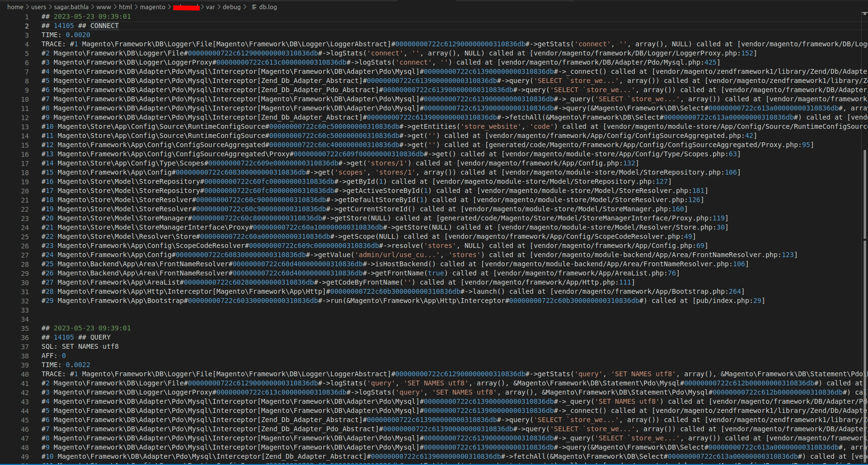
Task: Open the 'home' breadcrumb segment
Action: click(x=15, y=7)
